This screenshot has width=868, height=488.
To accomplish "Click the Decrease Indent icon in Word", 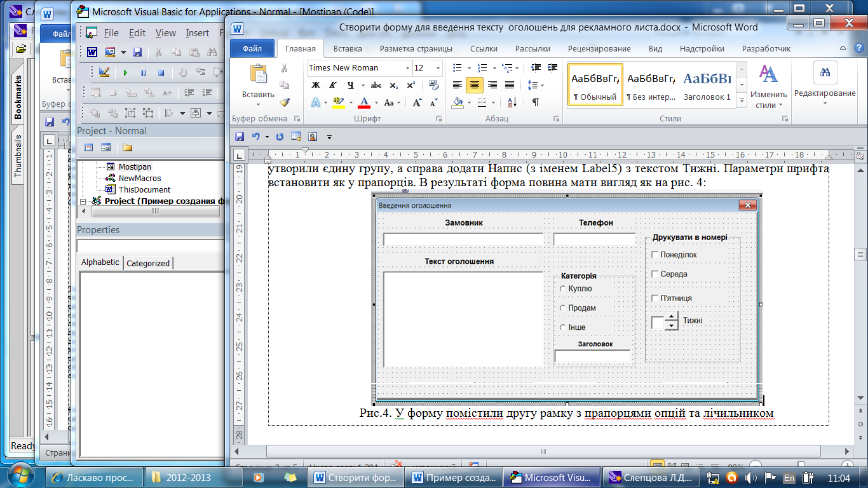I will tap(536, 68).
